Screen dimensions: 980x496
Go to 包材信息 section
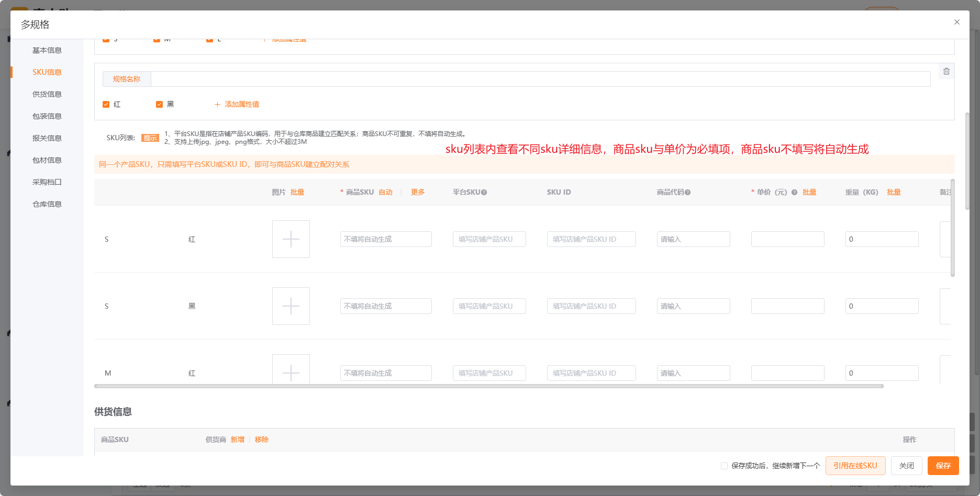[x=47, y=160]
